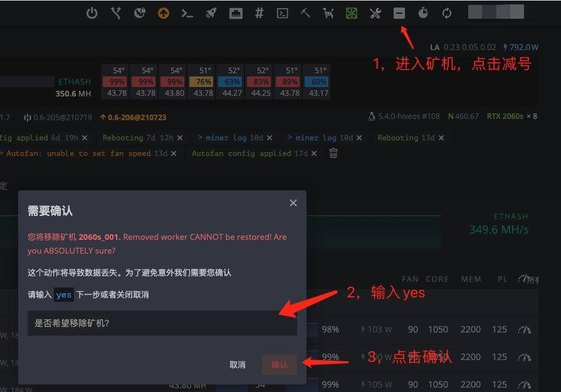Viewport: 561px width, 392px height.
Task: Click the power icon in the top toolbar
Action: (x=92, y=13)
